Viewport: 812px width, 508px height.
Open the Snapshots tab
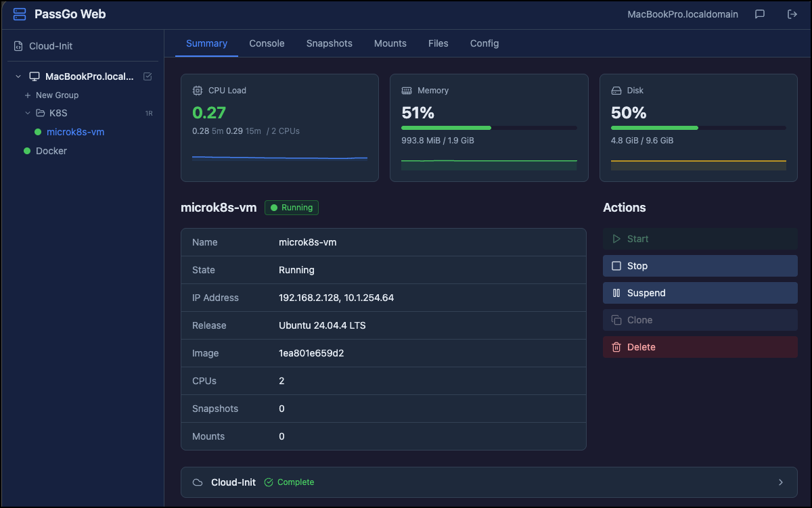(329, 43)
